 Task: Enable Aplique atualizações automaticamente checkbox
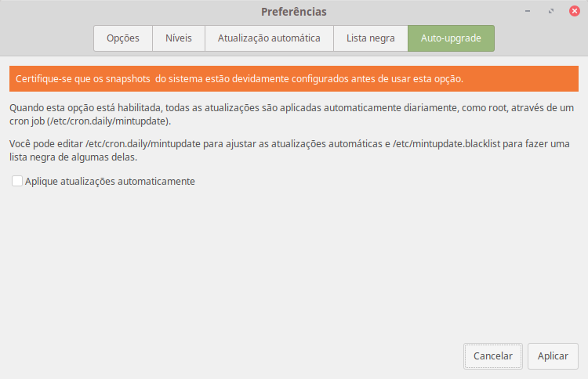[17, 181]
